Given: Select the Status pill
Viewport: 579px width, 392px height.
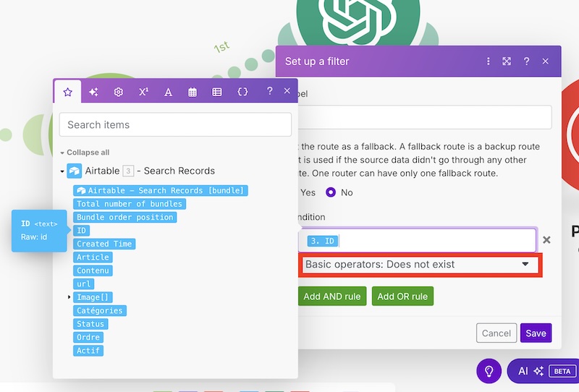Looking at the screenshot, I should point(90,324).
